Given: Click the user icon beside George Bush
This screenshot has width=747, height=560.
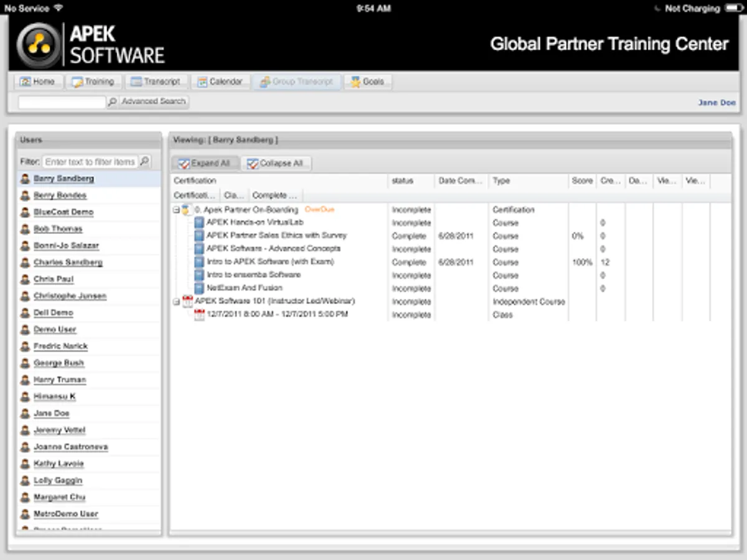Looking at the screenshot, I should (x=25, y=363).
